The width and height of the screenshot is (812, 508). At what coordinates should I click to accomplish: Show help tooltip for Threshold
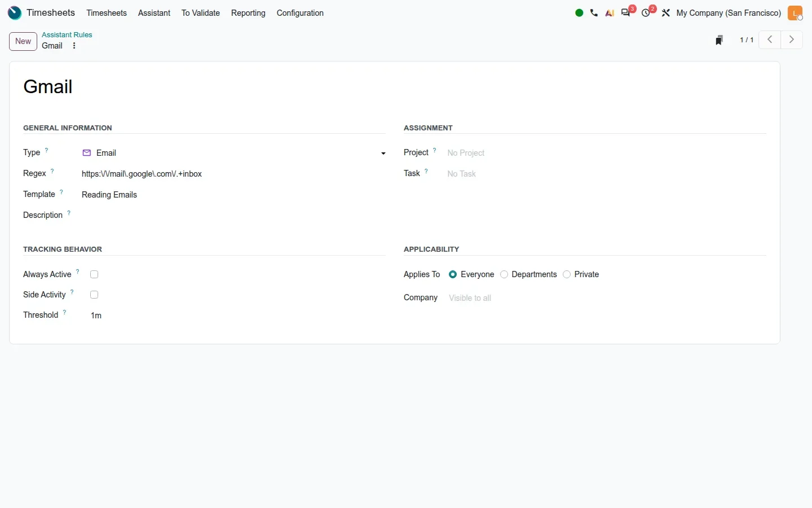[64, 313]
